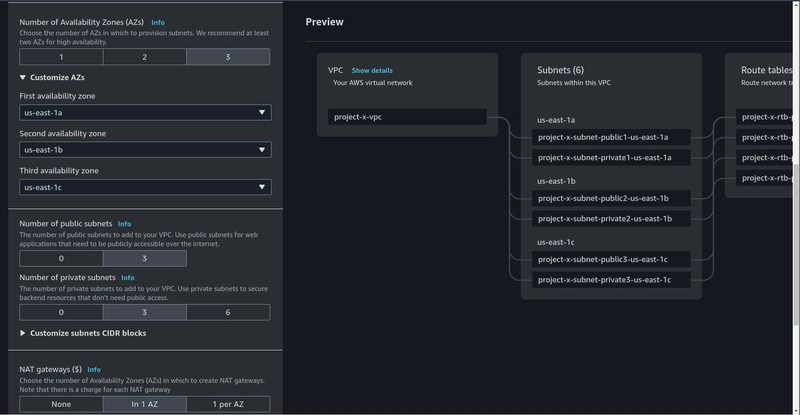
Task: Set number of private subnets to 6
Action: point(228,312)
